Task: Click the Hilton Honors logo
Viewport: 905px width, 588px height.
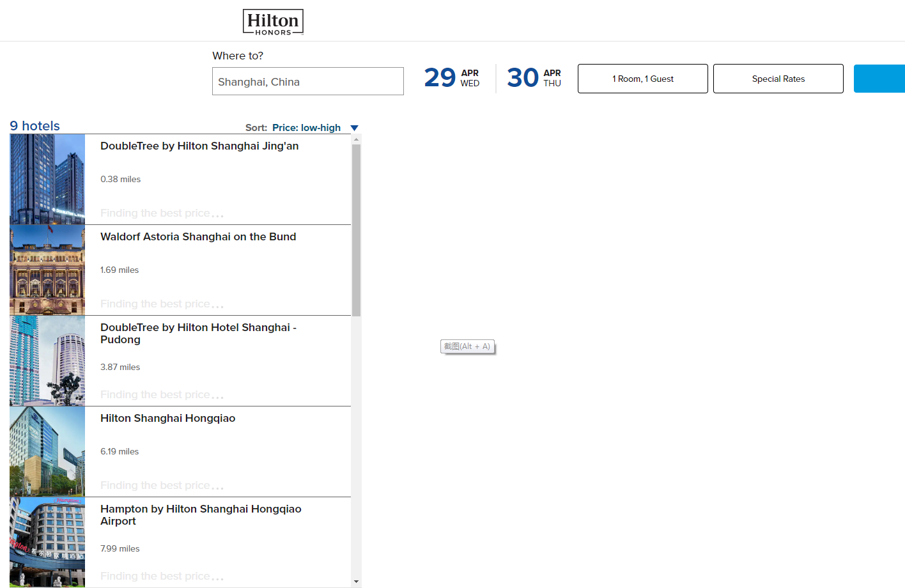Action: click(273, 22)
